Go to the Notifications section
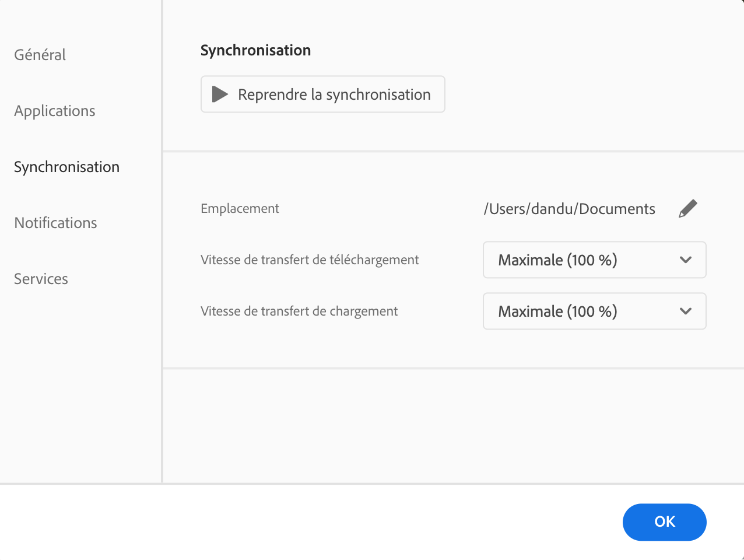Image resolution: width=744 pixels, height=560 pixels. (55, 223)
